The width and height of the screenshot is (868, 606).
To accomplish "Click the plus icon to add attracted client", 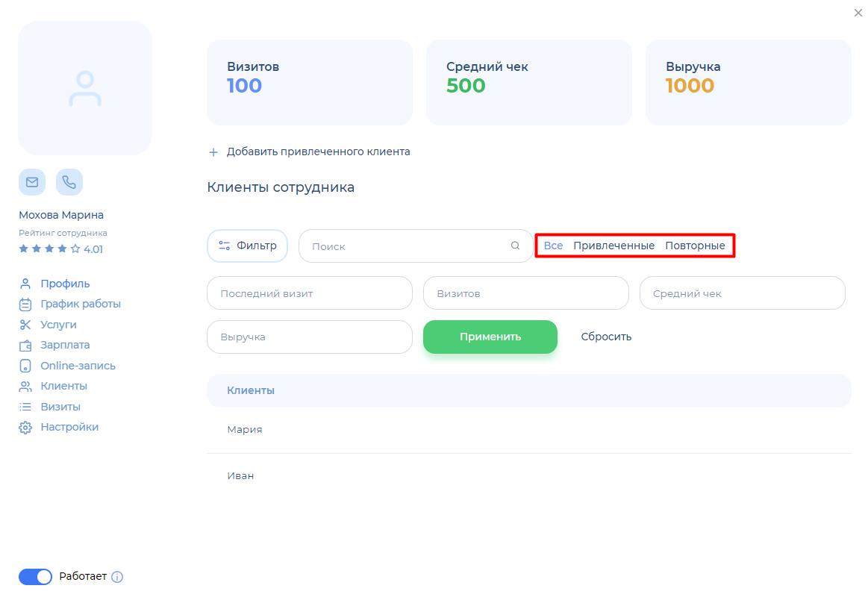I will [213, 152].
